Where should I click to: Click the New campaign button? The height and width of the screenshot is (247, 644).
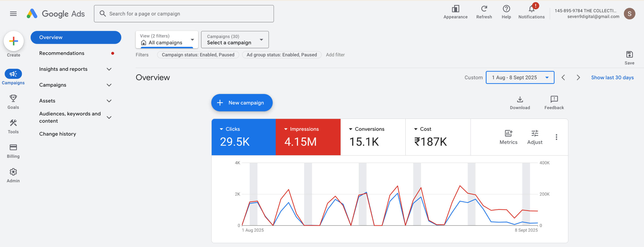[x=242, y=103]
